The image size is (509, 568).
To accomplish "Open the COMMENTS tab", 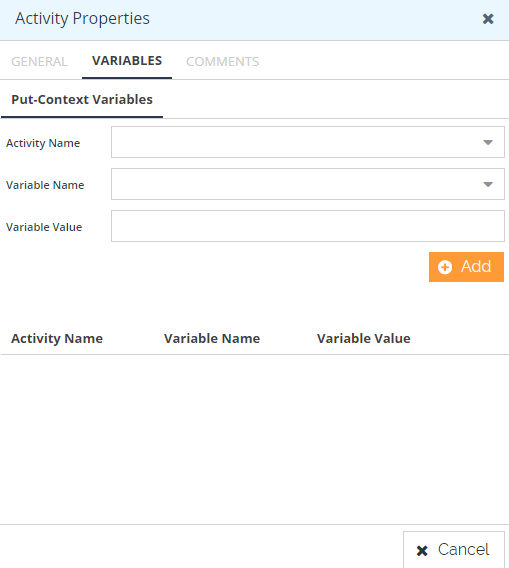I will [x=222, y=62].
